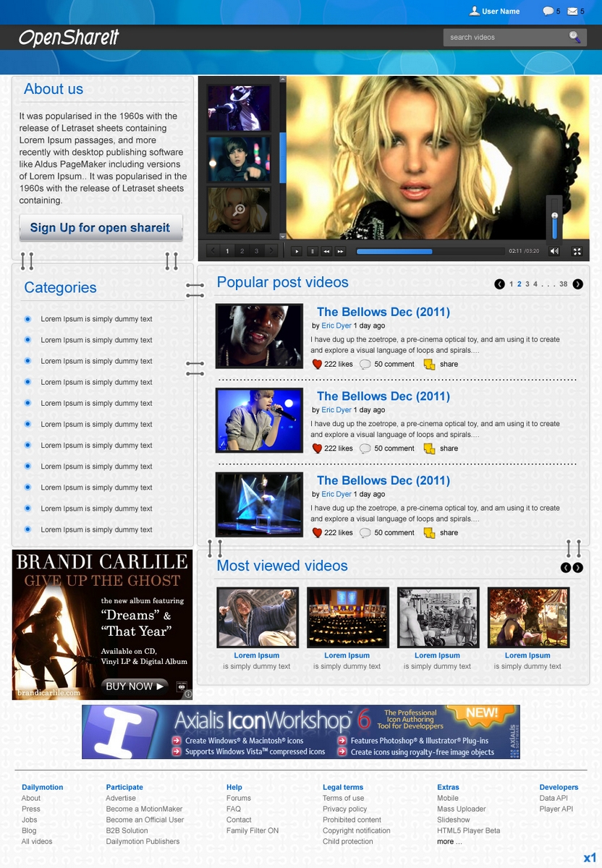The image size is (602, 868).
Task: Rewind the video
Action: pos(326,251)
